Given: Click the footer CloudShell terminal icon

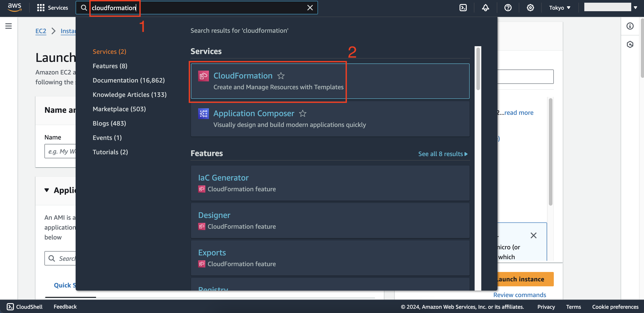Looking at the screenshot, I should point(10,307).
